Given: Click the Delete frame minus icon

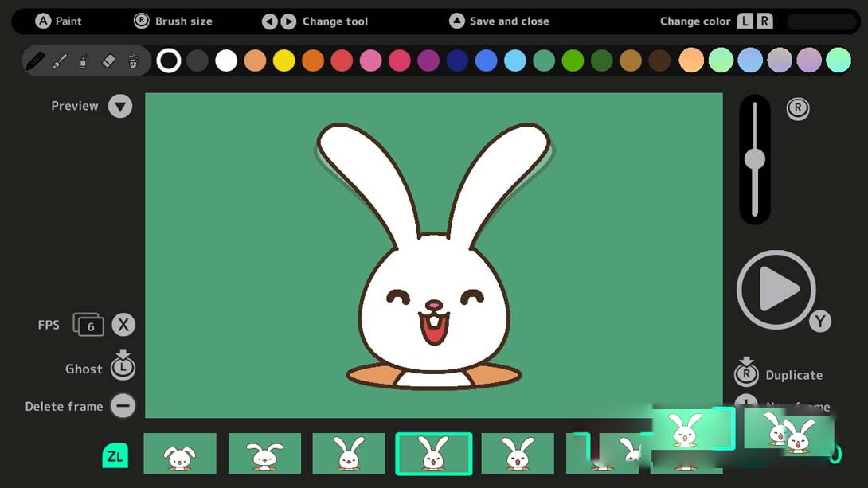Looking at the screenshot, I should 123,406.
